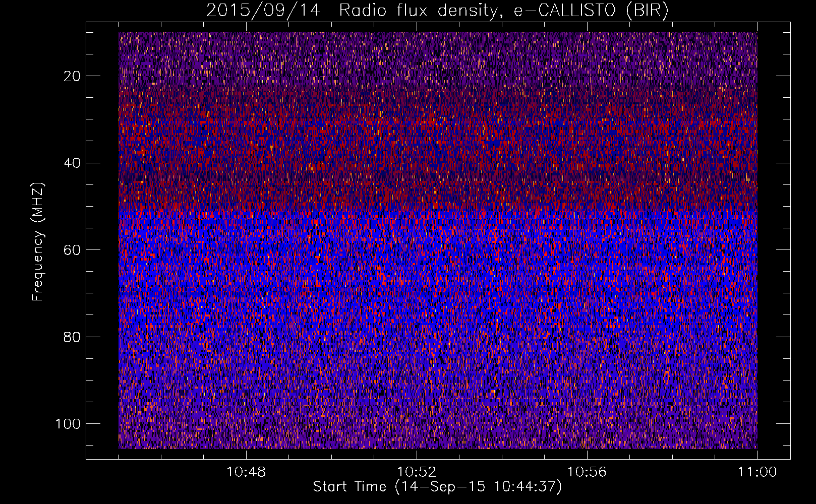Click the 'Frequency (MHZ)' axis label
This screenshot has width=816, height=504.
tap(38, 242)
